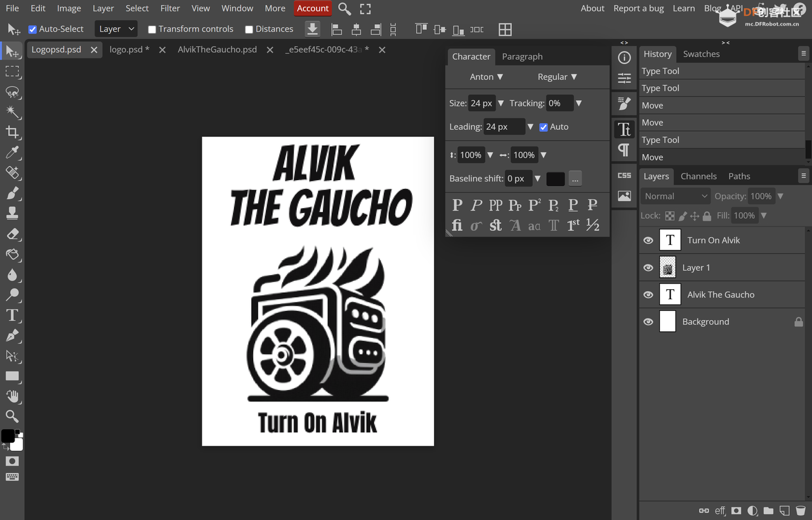This screenshot has height=520, width=812.
Task: Switch to the Swatches tab
Action: [701, 54]
